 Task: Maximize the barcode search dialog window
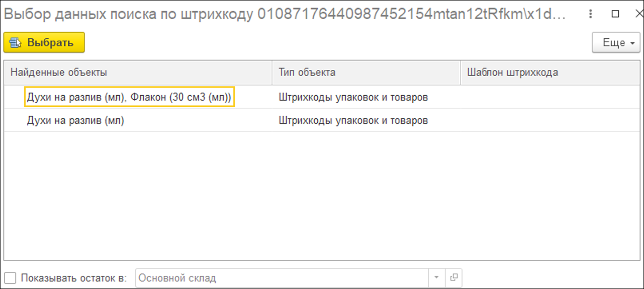tap(615, 14)
